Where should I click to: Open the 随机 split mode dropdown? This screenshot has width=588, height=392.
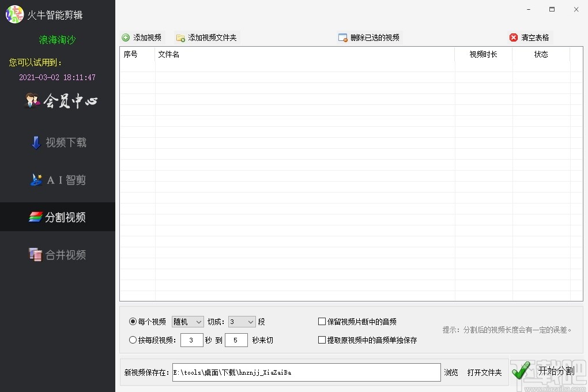(x=187, y=321)
